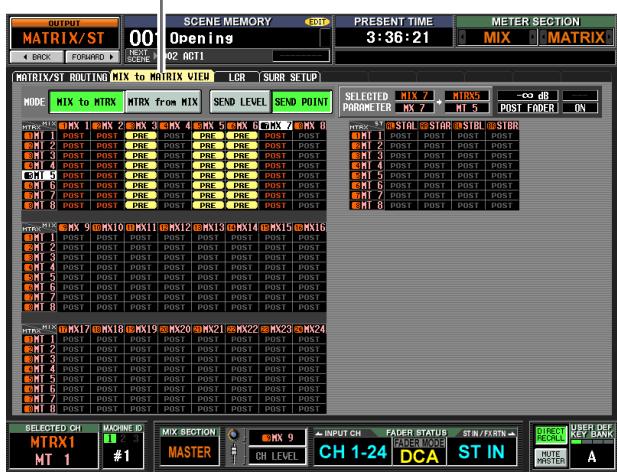
Task: Select machine ID 1
Action: coord(109,438)
